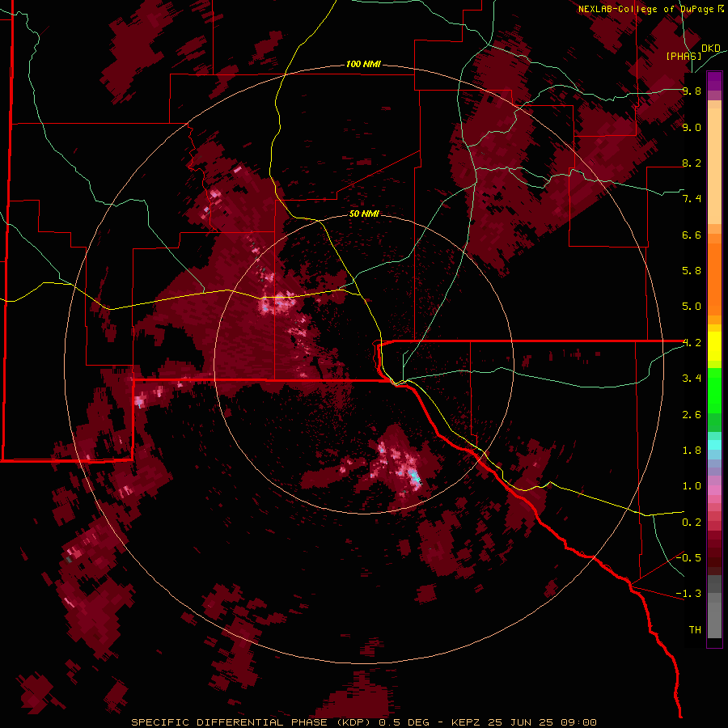This screenshot has height=728, width=728.
Task: Click the 4.2 legend value
Action: click(692, 343)
